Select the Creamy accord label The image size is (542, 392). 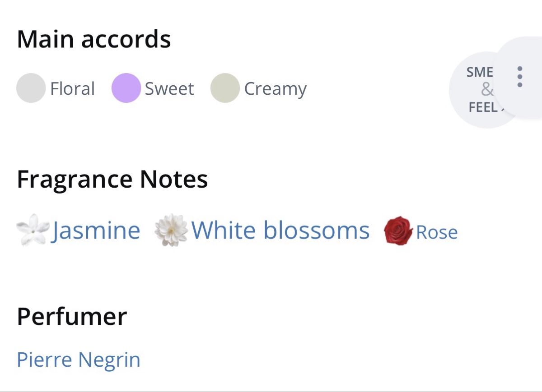pos(276,89)
